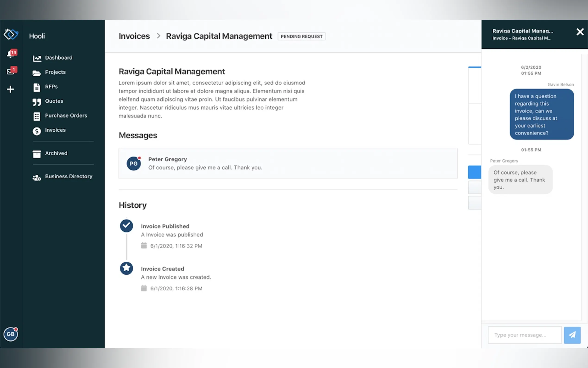Image resolution: width=588 pixels, height=368 pixels.
Task: Click the Invoice Created star icon
Action: [126, 268]
